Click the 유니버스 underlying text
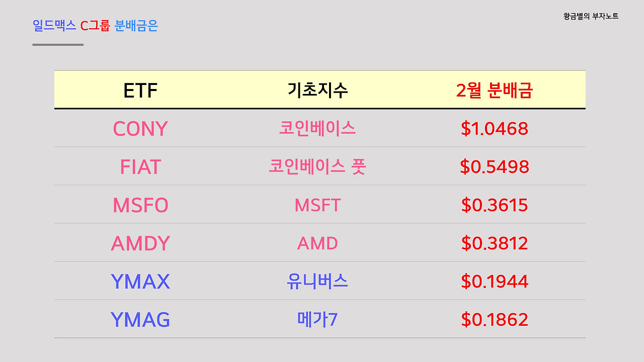644x362 pixels. [317, 281]
